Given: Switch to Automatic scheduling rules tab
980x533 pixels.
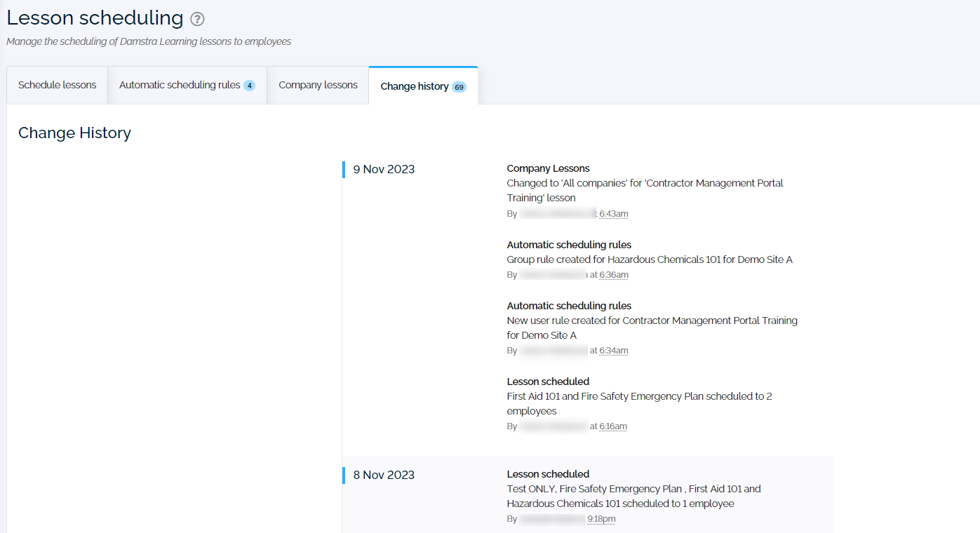Looking at the screenshot, I should (180, 85).
